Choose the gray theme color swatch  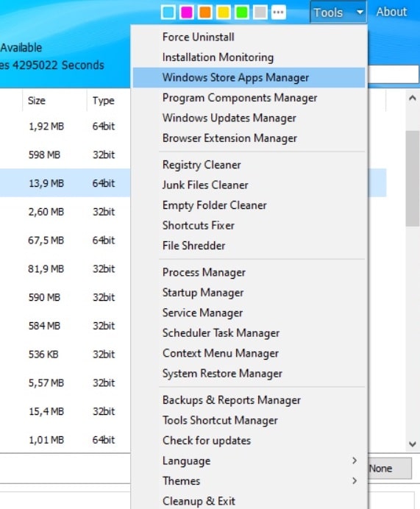click(260, 13)
